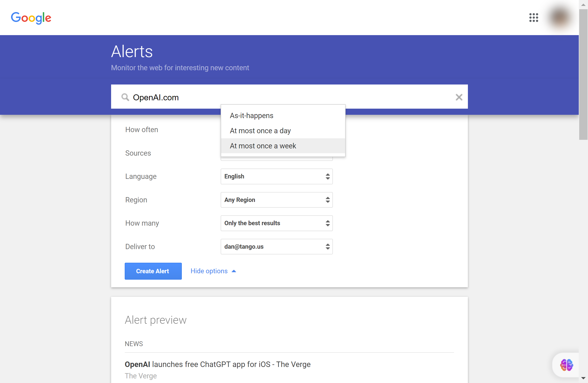Click the magnifying glass search icon
Screen dimensions: 588x383
click(125, 97)
